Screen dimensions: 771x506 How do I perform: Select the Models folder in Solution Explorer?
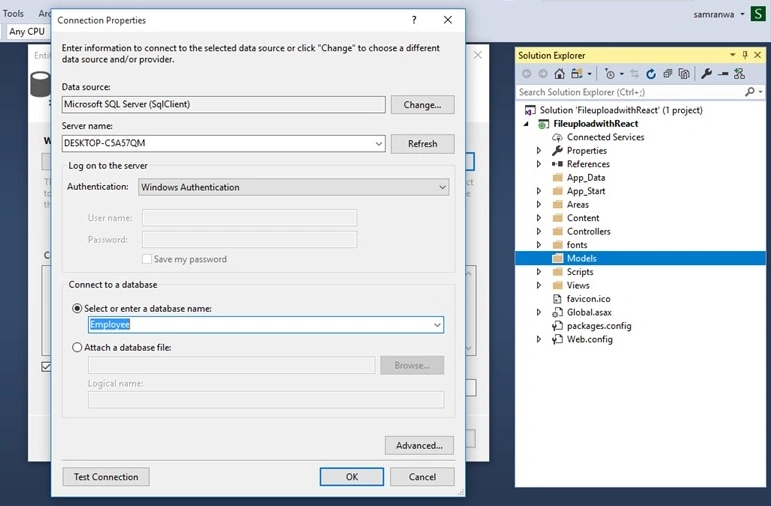click(640, 258)
